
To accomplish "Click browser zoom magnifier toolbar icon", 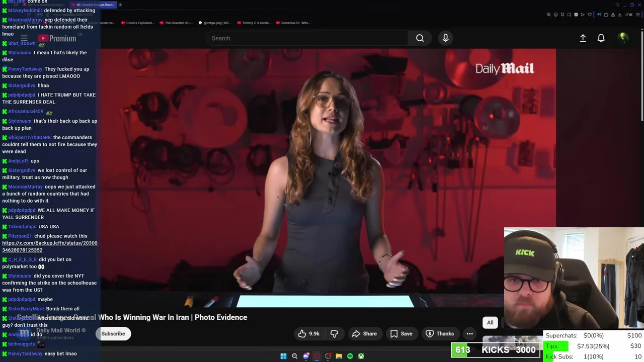I will pyautogui.click(x=549, y=15).
